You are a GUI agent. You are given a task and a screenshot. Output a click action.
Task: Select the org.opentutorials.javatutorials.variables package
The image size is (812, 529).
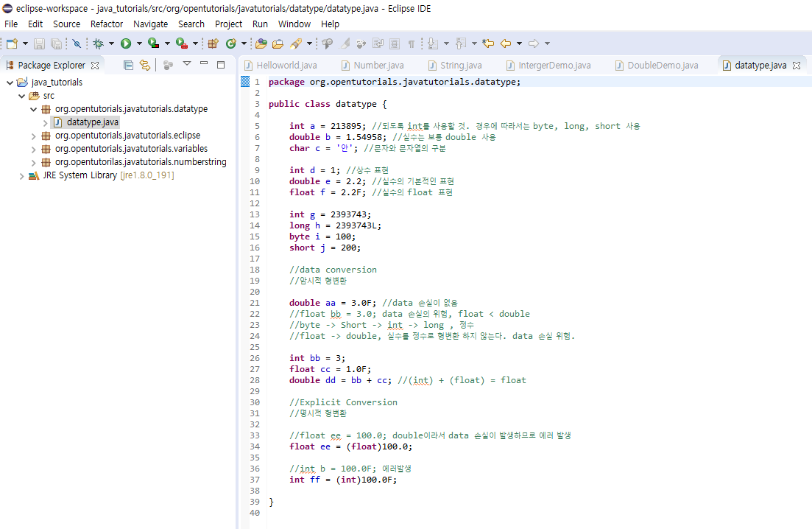click(132, 149)
